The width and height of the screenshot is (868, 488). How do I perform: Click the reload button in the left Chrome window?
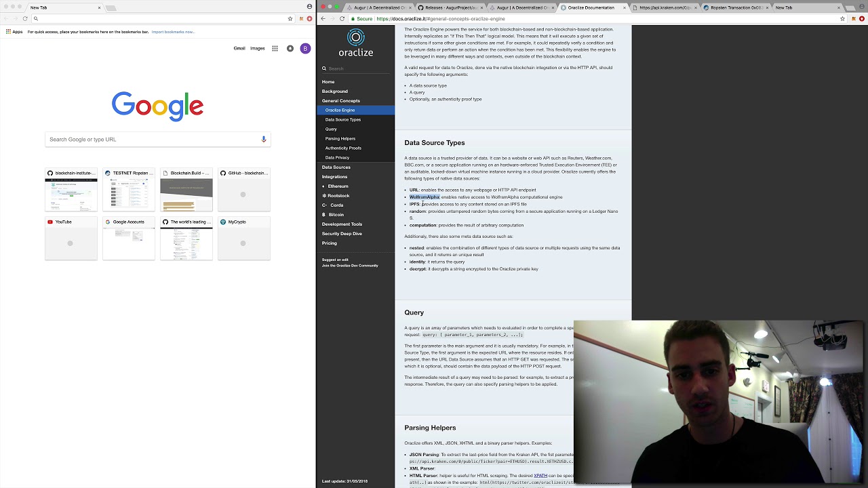point(25,18)
